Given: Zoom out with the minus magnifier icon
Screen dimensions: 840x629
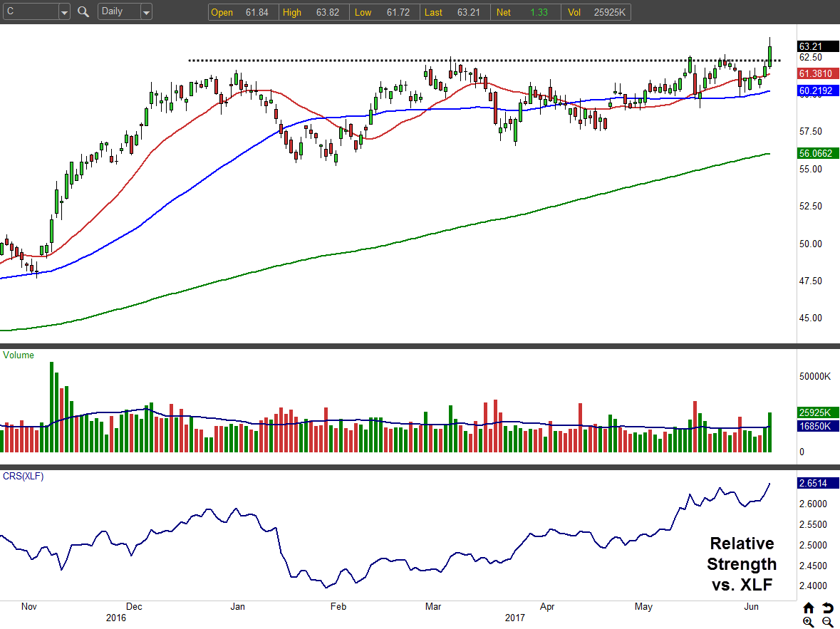Looking at the screenshot, I should [x=827, y=622].
